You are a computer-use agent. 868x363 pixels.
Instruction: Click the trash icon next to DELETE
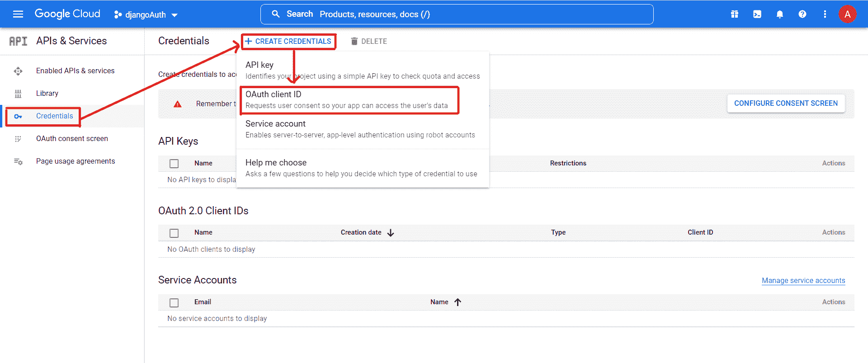click(x=354, y=41)
